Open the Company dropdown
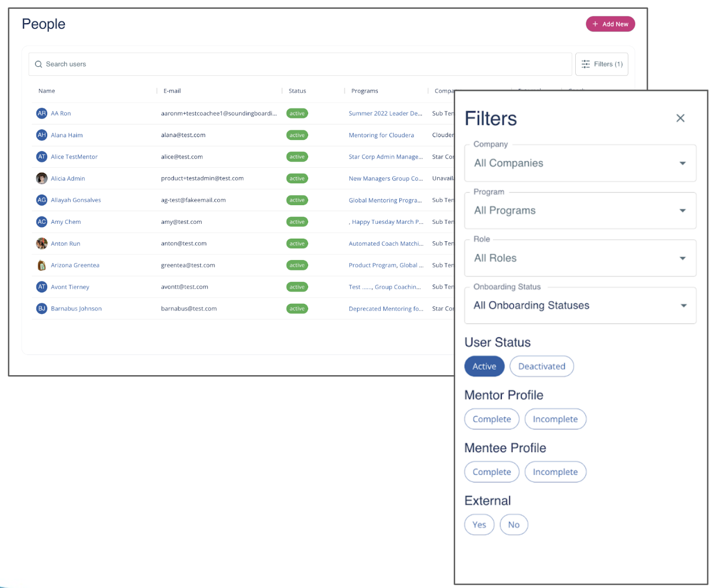714x588 pixels. (x=580, y=163)
